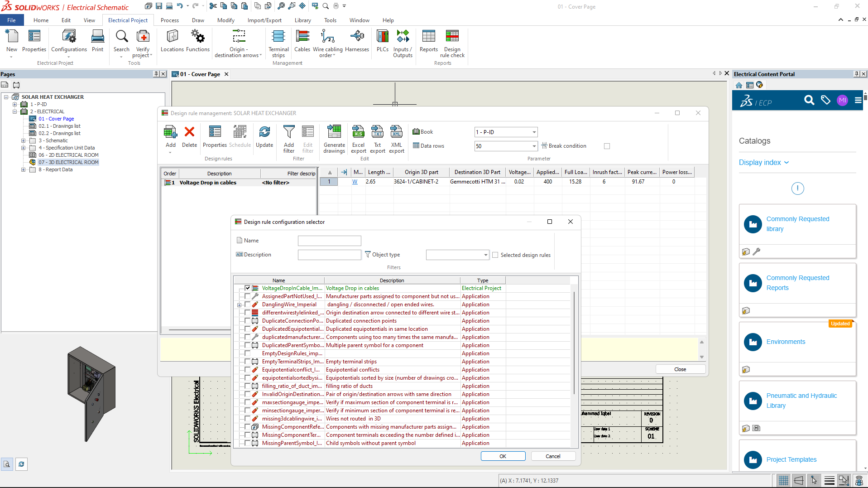The height and width of the screenshot is (488, 868).
Task: Uncheck the VoltageDropInCable rule checkbox
Action: pos(248,288)
